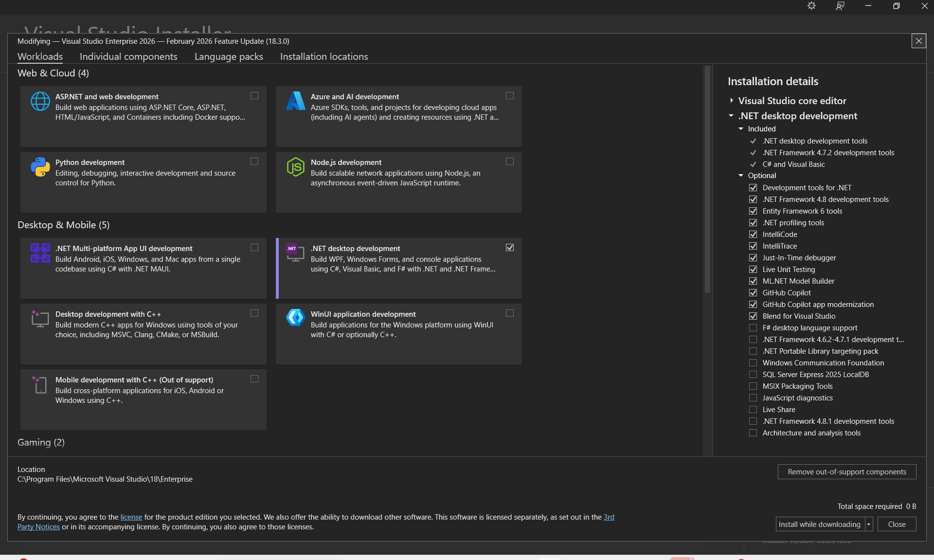Click Remove out-of-support components

click(x=846, y=471)
